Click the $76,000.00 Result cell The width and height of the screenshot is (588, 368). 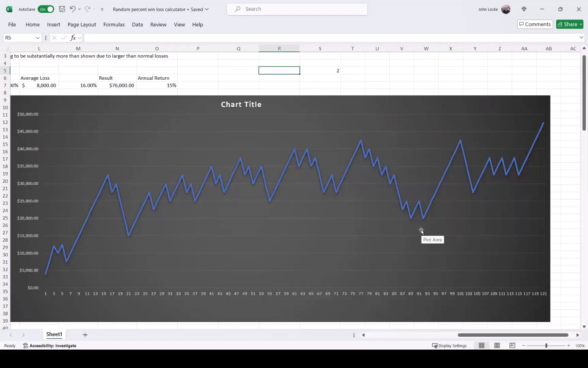tap(117, 86)
